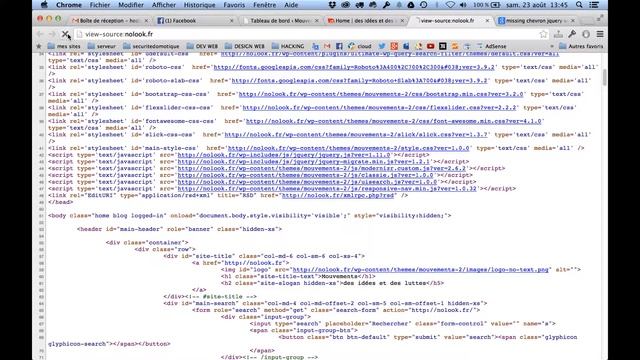Open the Fichier menu
The width and height of the screenshot is (640, 360).
click(x=100, y=5)
